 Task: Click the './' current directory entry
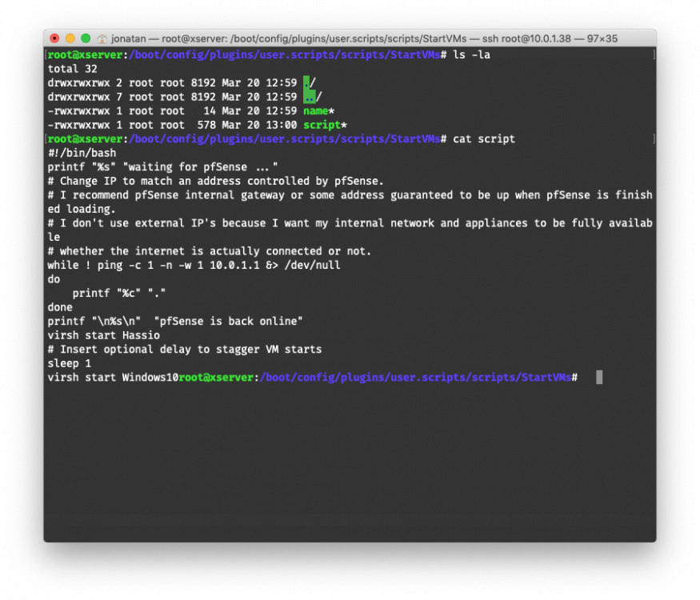click(x=310, y=82)
